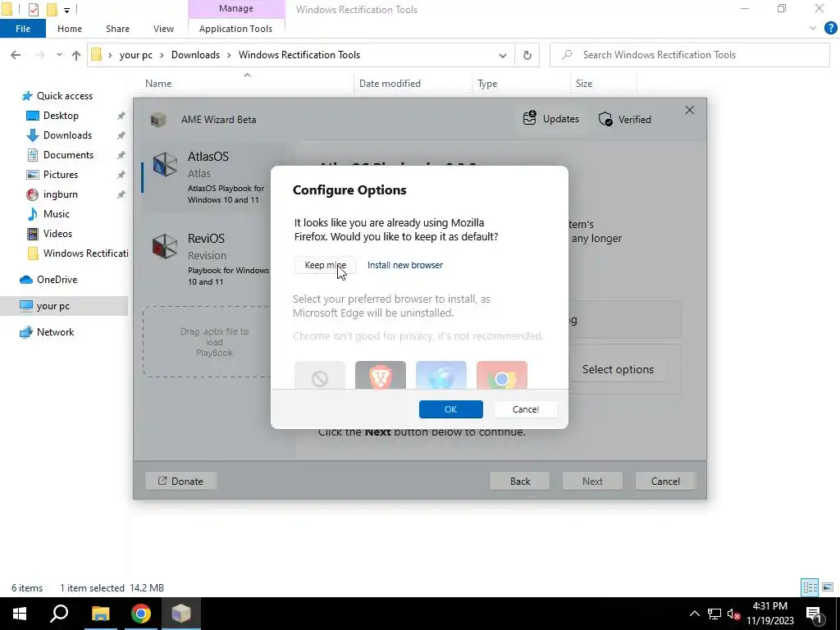Select your pc in the sidebar
Viewport: 840px width, 630px height.
(x=53, y=306)
